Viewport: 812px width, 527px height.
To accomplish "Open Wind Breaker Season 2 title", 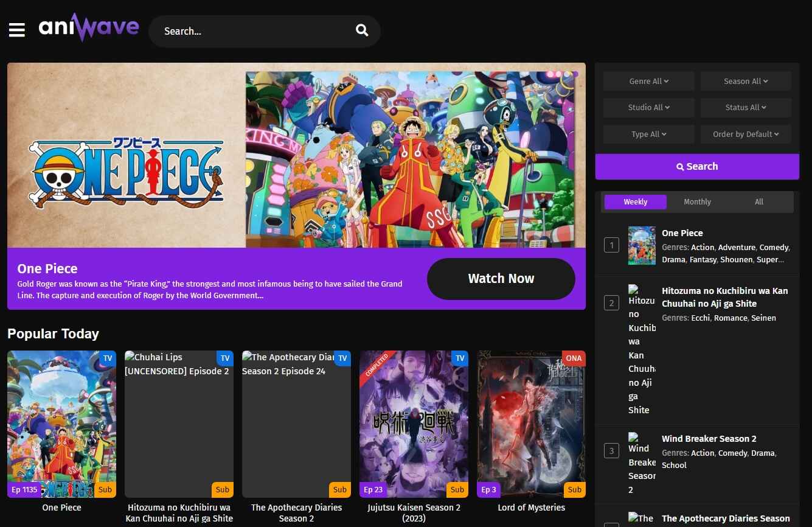I will tap(709, 439).
